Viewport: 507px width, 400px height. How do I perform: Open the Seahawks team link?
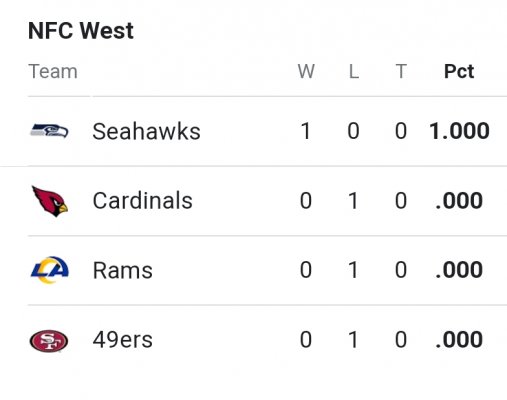[x=146, y=131]
